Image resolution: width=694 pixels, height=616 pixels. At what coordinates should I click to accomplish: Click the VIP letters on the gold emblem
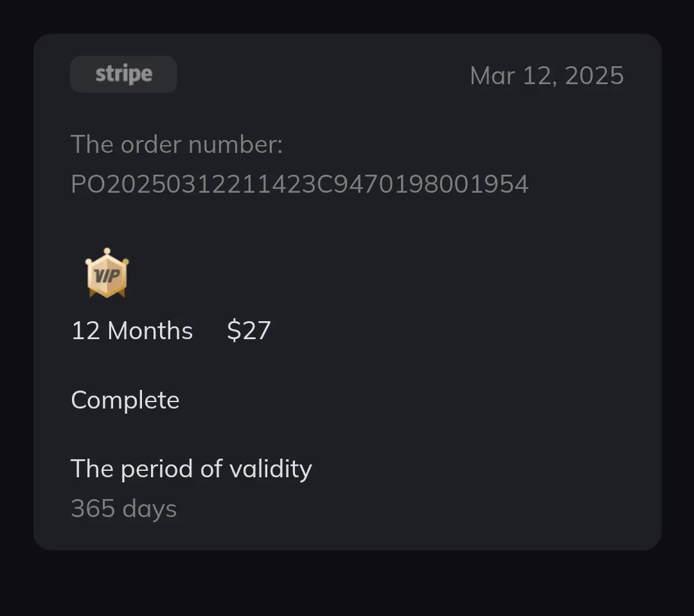point(107,276)
